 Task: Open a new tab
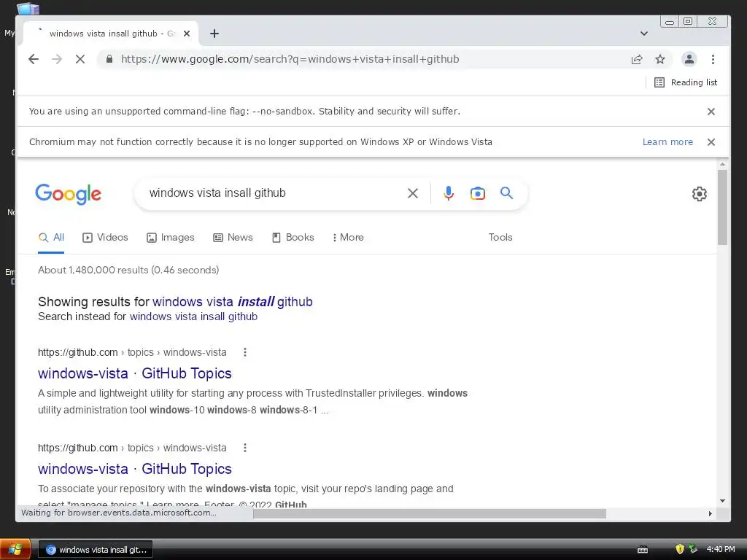click(214, 34)
